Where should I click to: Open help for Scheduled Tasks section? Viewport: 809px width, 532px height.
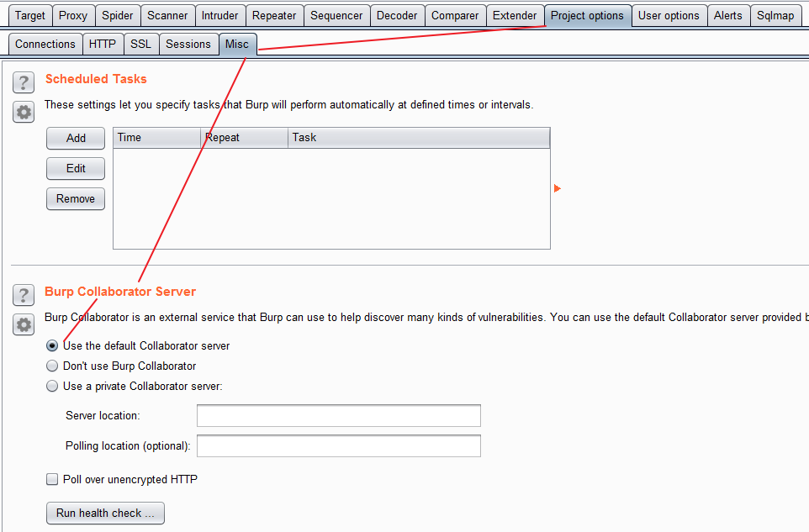[24, 82]
